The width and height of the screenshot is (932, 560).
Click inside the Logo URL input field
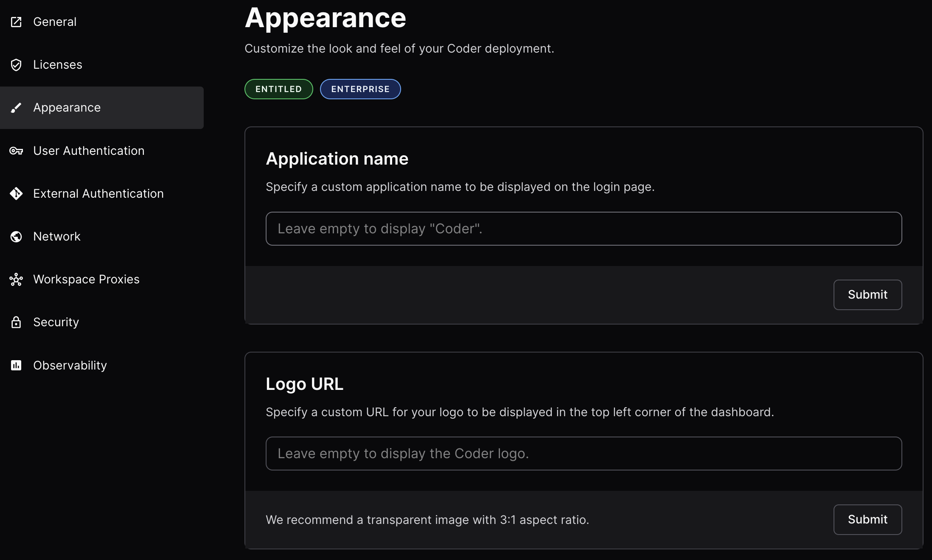[x=584, y=454]
